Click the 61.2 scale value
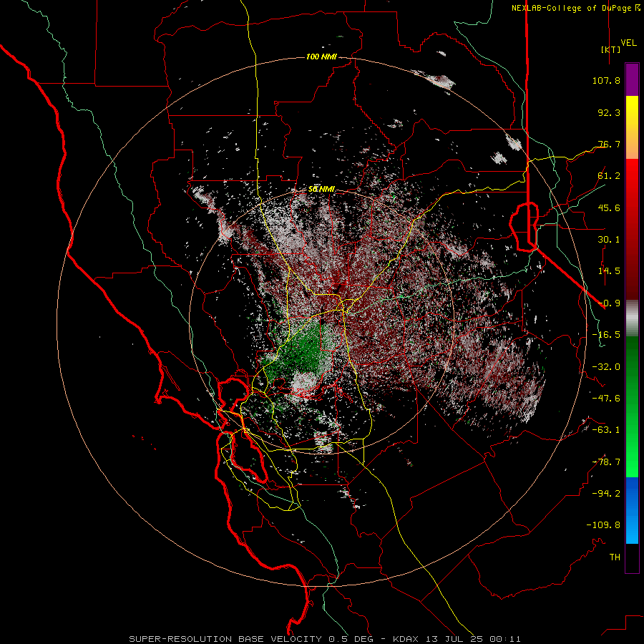Viewport: 644px width, 644px height. pyautogui.click(x=609, y=176)
